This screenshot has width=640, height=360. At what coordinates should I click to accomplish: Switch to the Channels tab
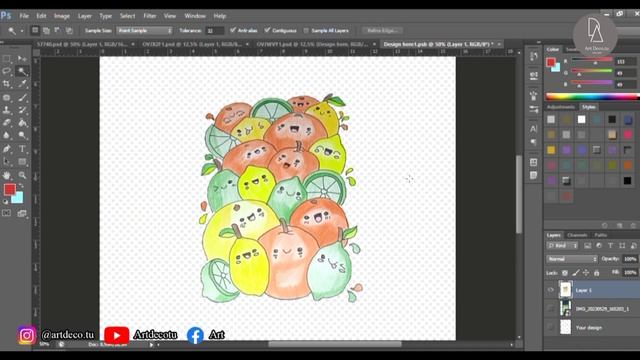click(577, 235)
